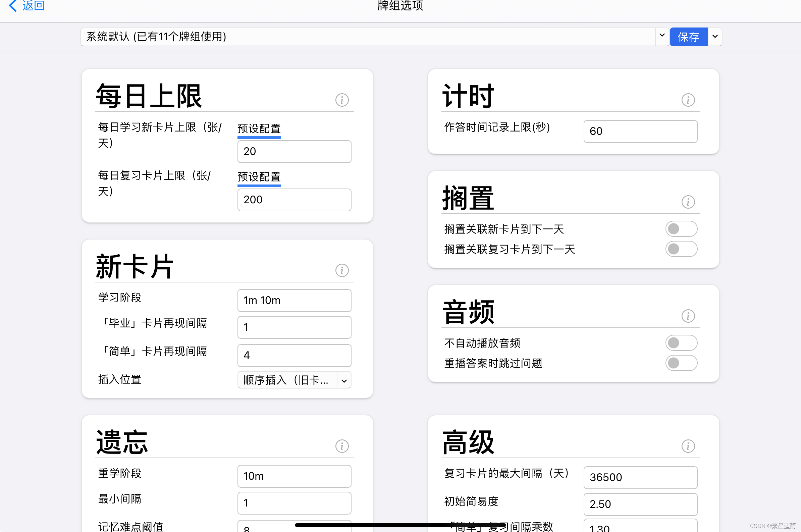Click the 保存 button
This screenshot has width=801, height=532.
[x=688, y=37]
